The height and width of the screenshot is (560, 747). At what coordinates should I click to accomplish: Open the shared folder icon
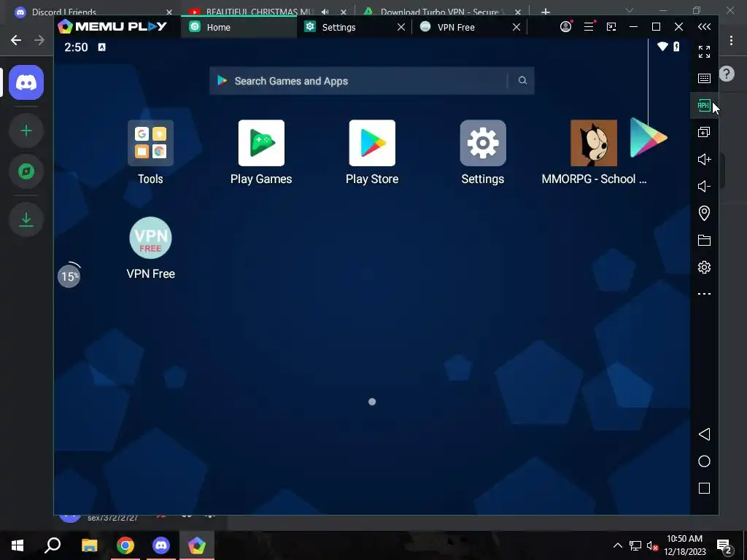(704, 240)
